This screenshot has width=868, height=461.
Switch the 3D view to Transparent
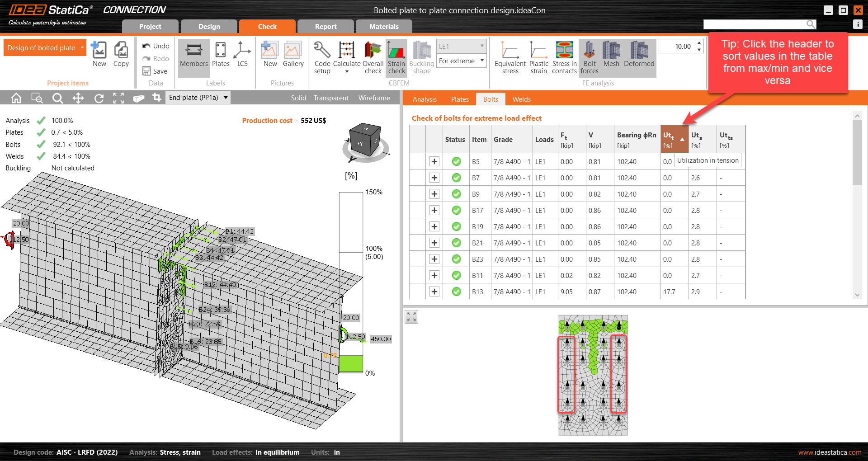[330, 98]
